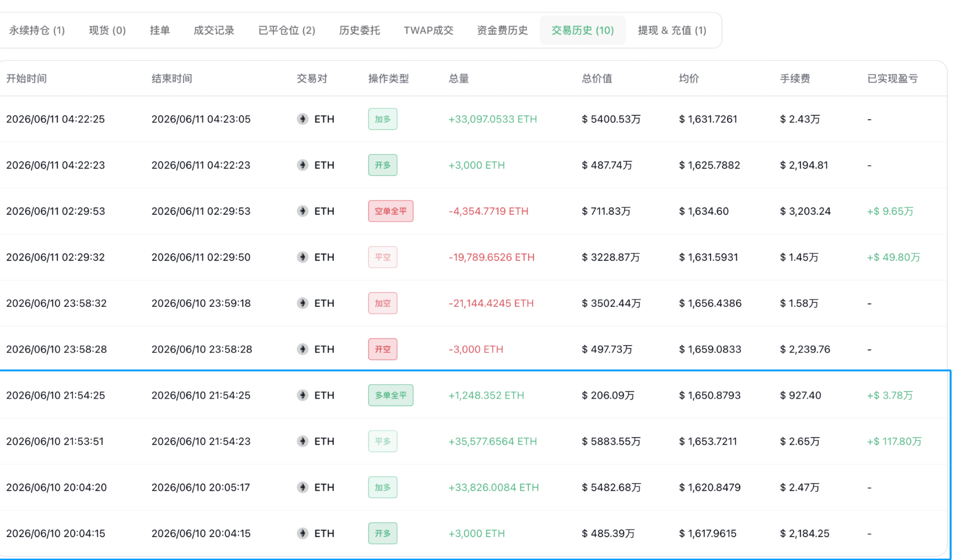This screenshot has width=955, height=560.
Task: Click the total value $ 206.09万
Action: (608, 396)
